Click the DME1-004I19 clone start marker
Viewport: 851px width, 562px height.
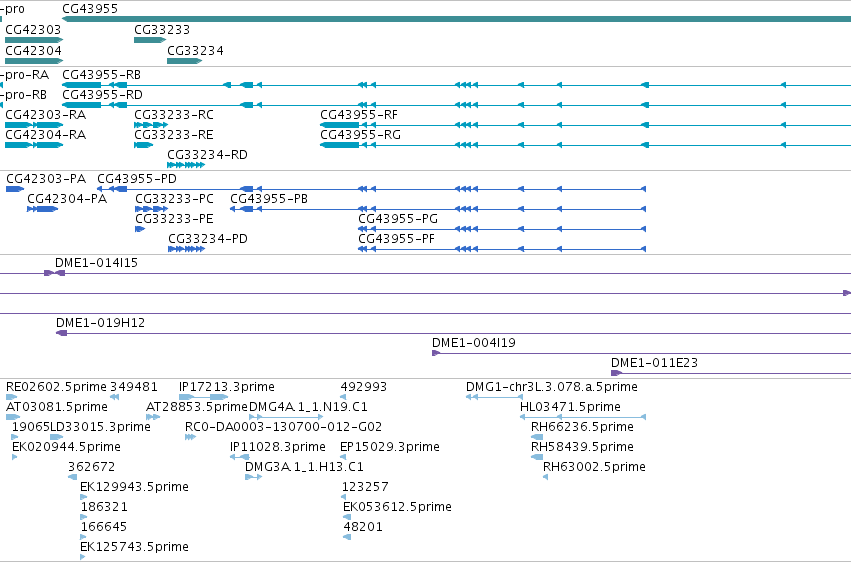coord(436,353)
